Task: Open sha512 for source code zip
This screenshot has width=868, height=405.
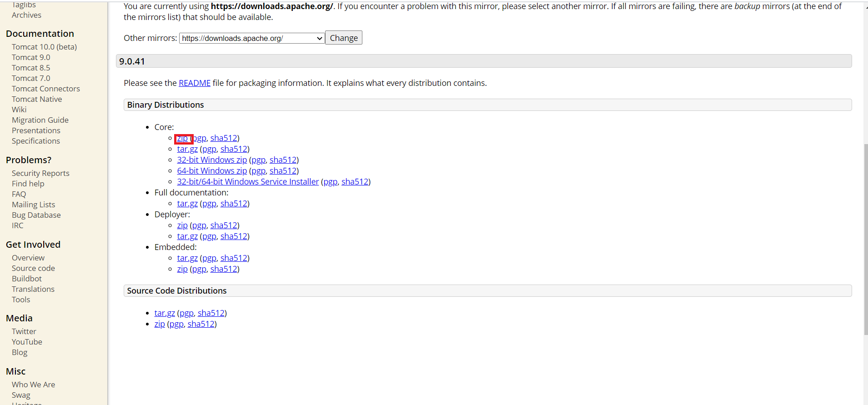Action: 201,324
